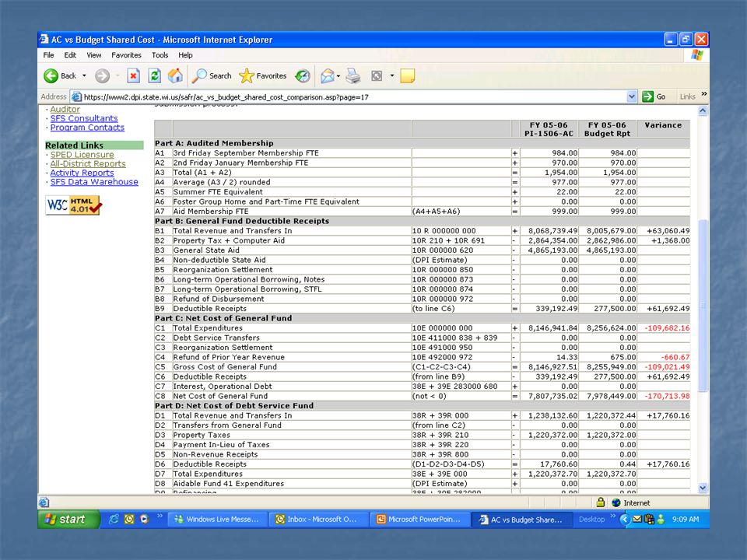Viewport: 747px width, 560px height.
Task: Open the Tools menu
Action: [x=160, y=55]
